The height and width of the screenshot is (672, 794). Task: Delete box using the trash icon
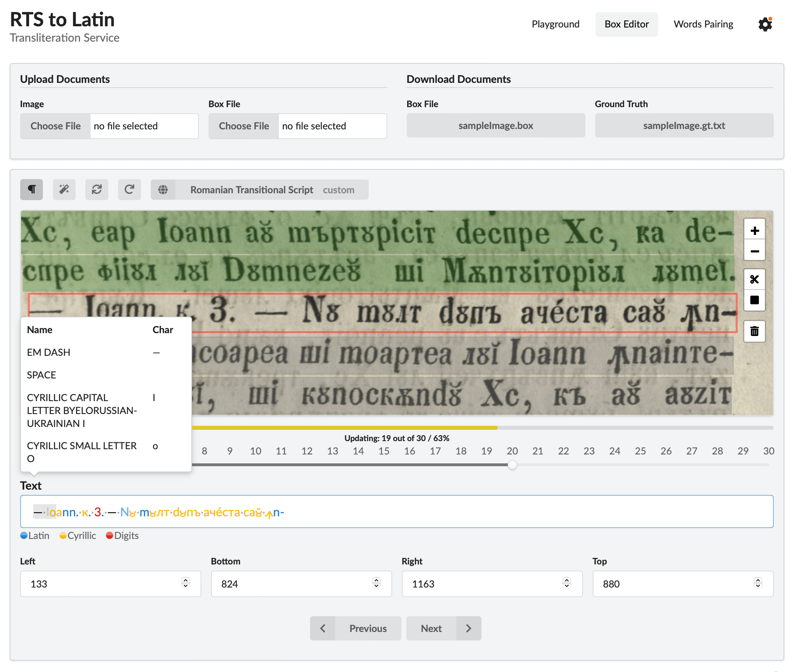[x=754, y=332]
